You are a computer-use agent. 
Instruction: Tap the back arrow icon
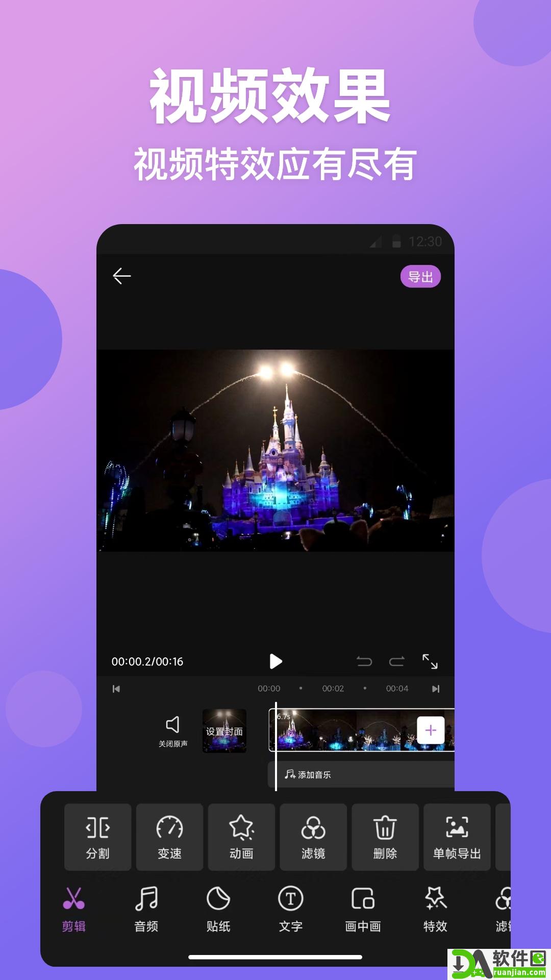click(x=122, y=276)
